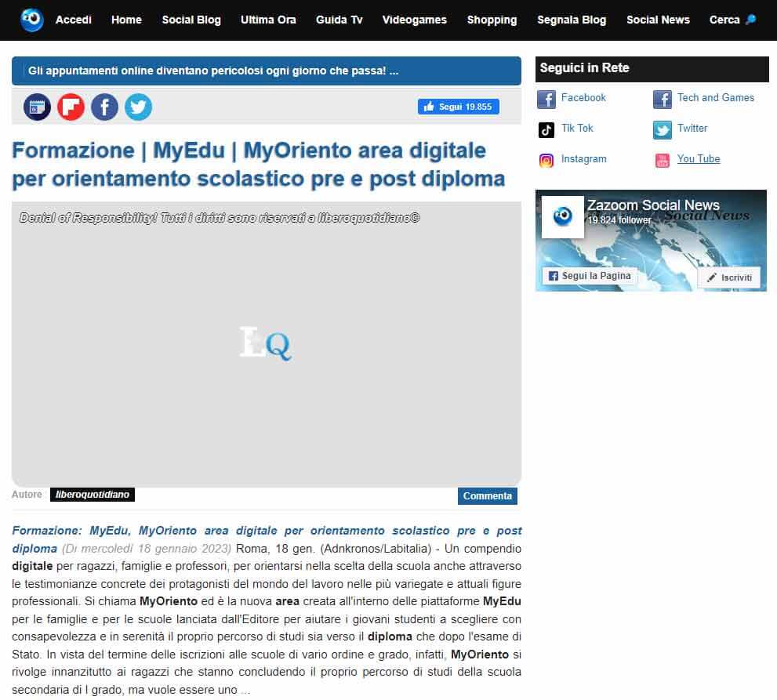This screenshot has height=700, width=777.
Task: Click the Twitter bird icon in sidebar
Action: point(662,130)
